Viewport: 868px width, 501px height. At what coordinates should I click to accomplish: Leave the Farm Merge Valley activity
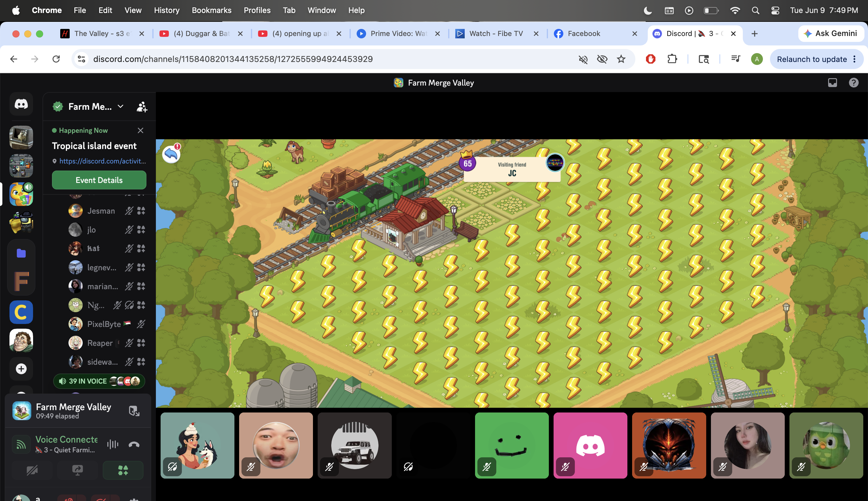(x=134, y=411)
